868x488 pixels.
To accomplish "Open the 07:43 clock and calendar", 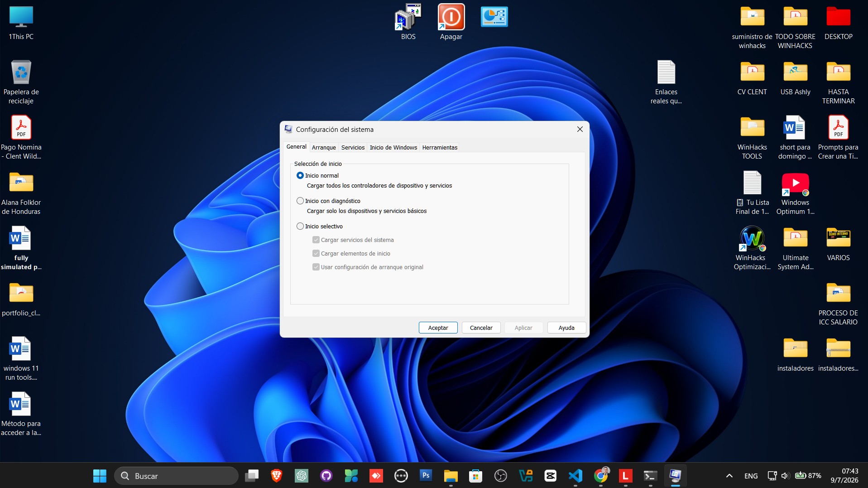I will (x=844, y=476).
